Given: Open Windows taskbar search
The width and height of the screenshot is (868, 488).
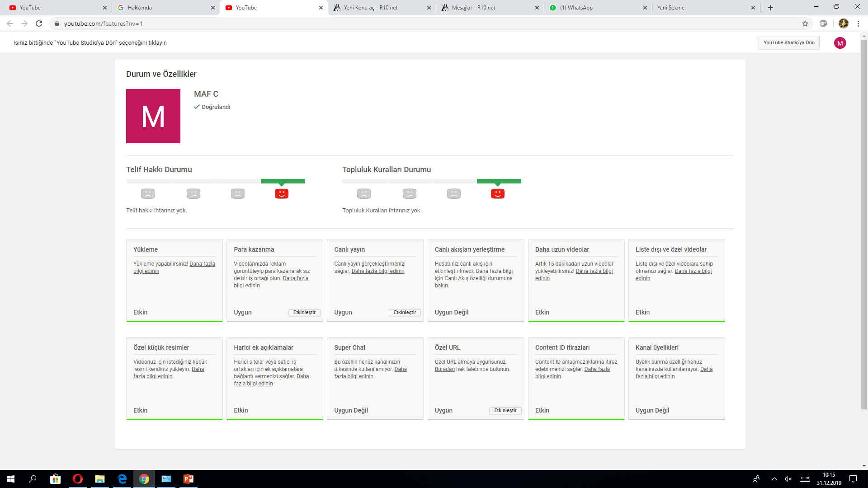Looking at the screenshot, I should (x=33, y=479).
